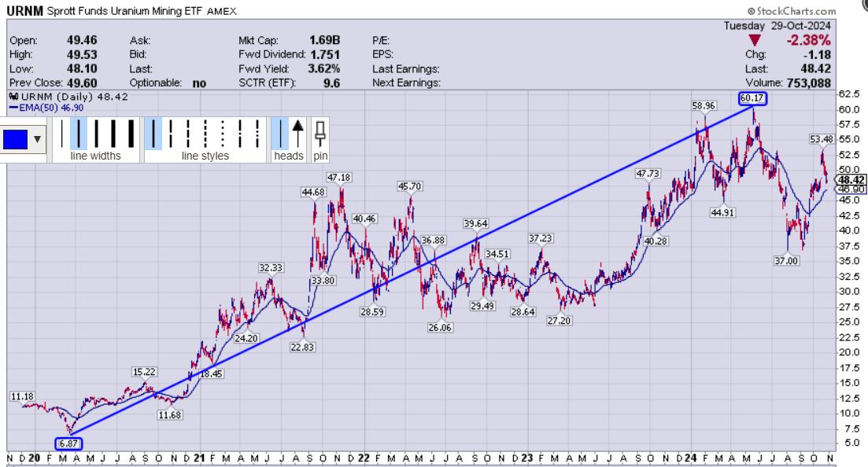Click the URNM ticker symbol title
868x467 pixels.
point(24,10)
